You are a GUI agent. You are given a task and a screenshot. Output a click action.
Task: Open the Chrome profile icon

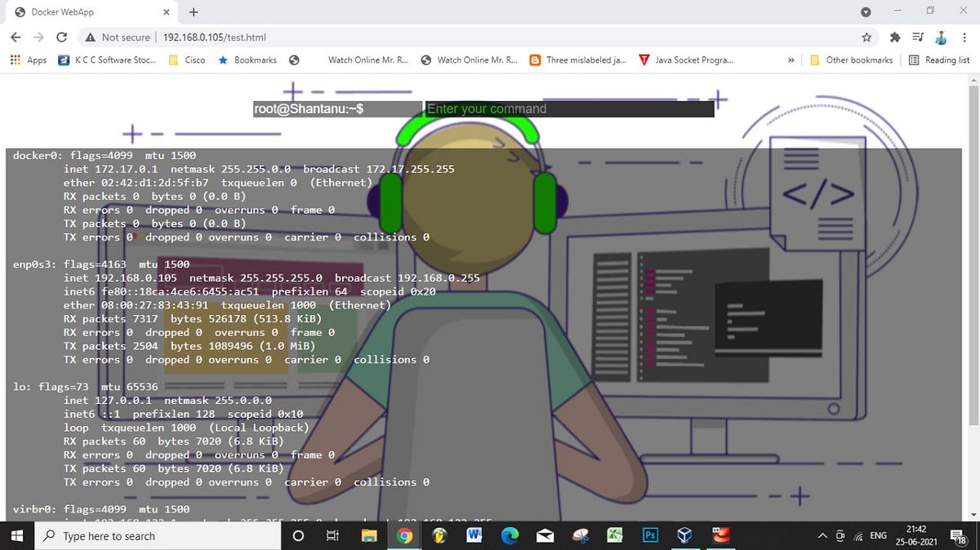pyautogui.click(x=941, y=37)
